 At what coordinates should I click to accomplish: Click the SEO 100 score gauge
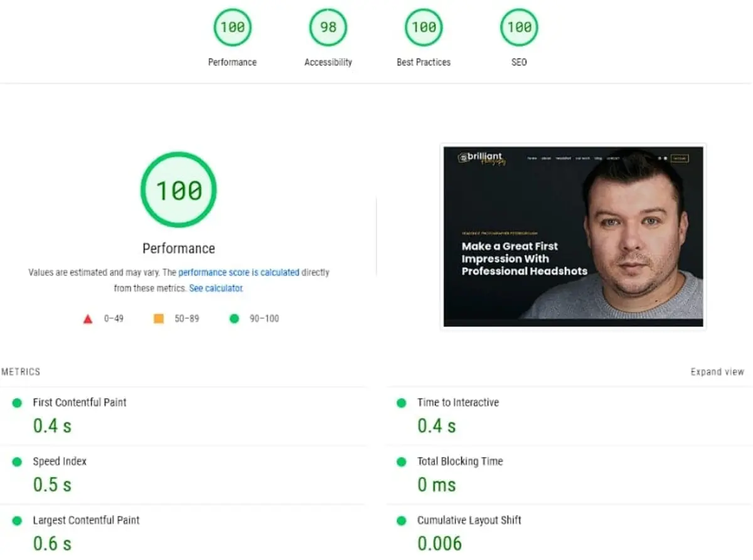click(518, 27)
